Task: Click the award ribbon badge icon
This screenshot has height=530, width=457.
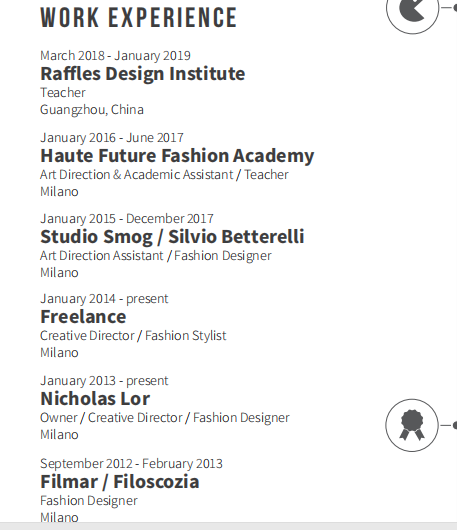Action: (x=412, y=425)
